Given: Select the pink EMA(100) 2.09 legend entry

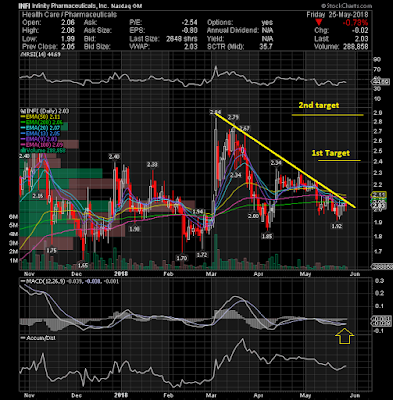Looking at the screenshot, I should click(x=42, y=145).
